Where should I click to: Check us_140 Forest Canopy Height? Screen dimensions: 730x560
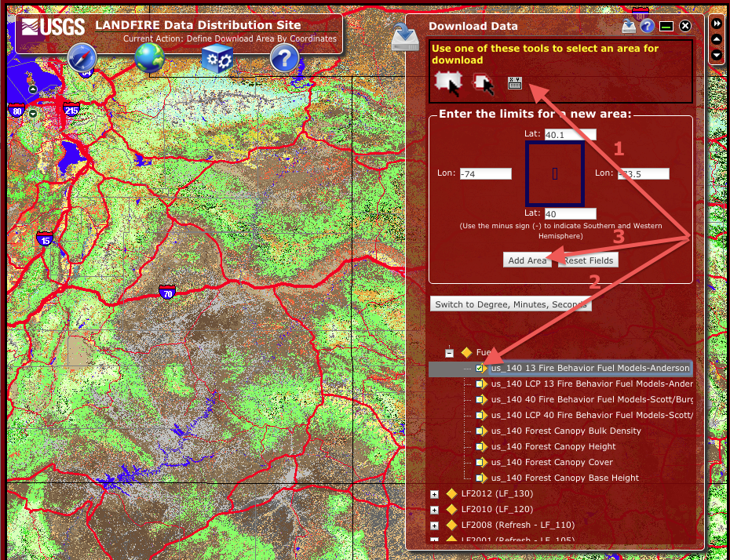479,446
